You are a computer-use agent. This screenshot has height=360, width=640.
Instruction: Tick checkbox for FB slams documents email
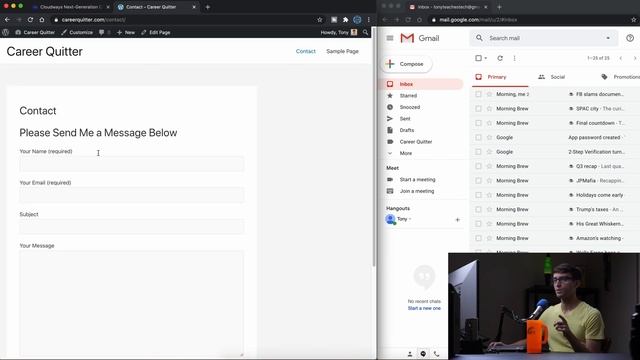coord(478,94)
